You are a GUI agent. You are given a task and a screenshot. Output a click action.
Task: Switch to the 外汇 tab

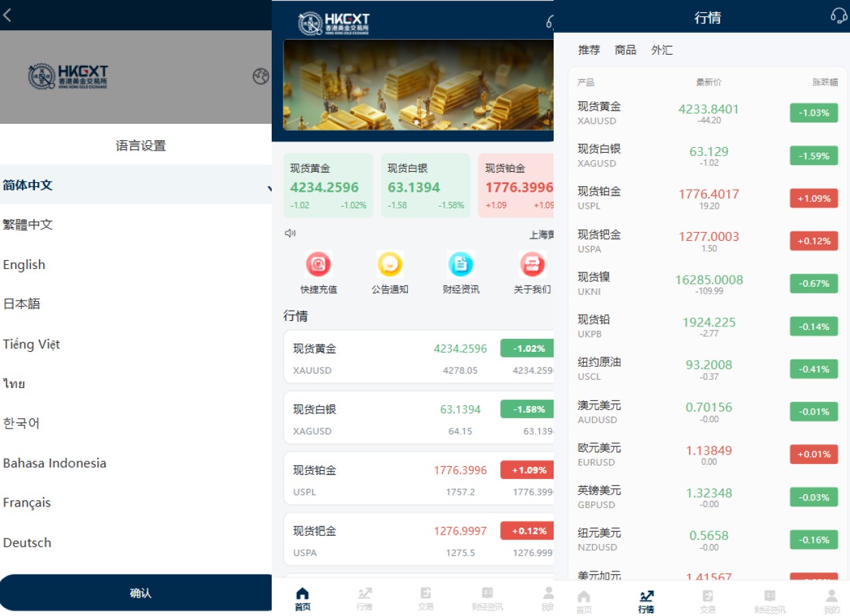coord(662,50)
